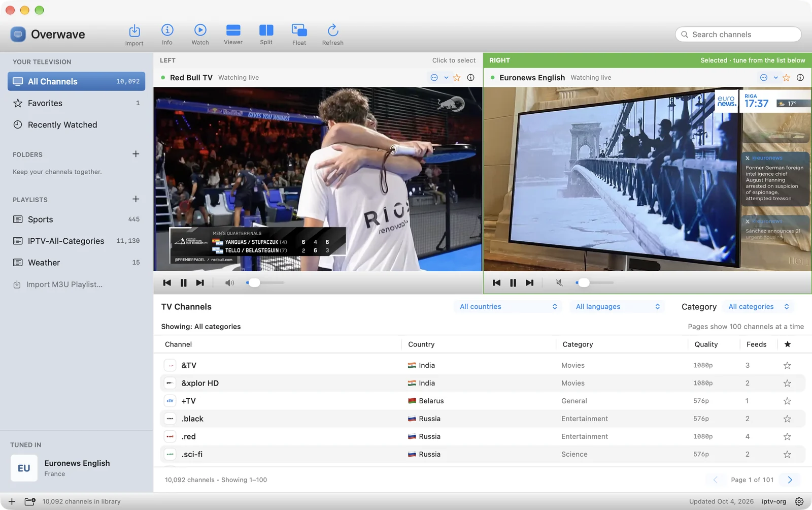The width and height of the screenshot is (812, 510).
Task: Show info for Euronews English
Action: pos(800,78)
